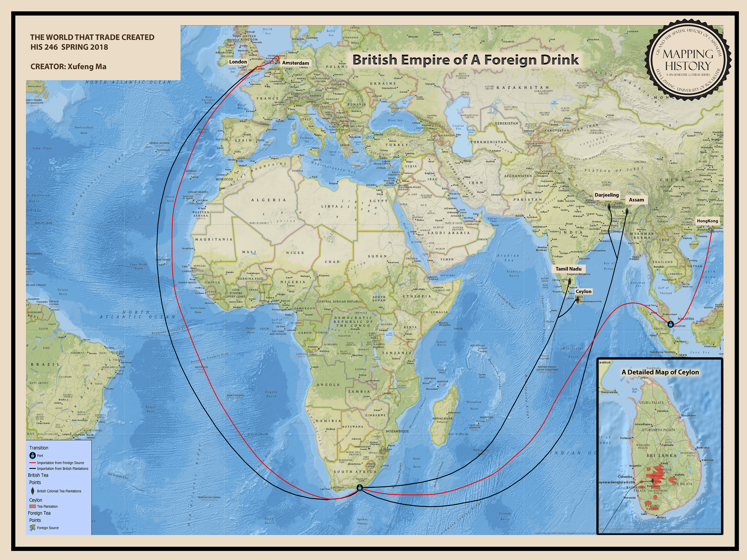Image resolution: width=747 pixels, height=560 pixels.
Task: Click the tea leaf marker under Tamil Nadu
Action: tap(570, 282)
